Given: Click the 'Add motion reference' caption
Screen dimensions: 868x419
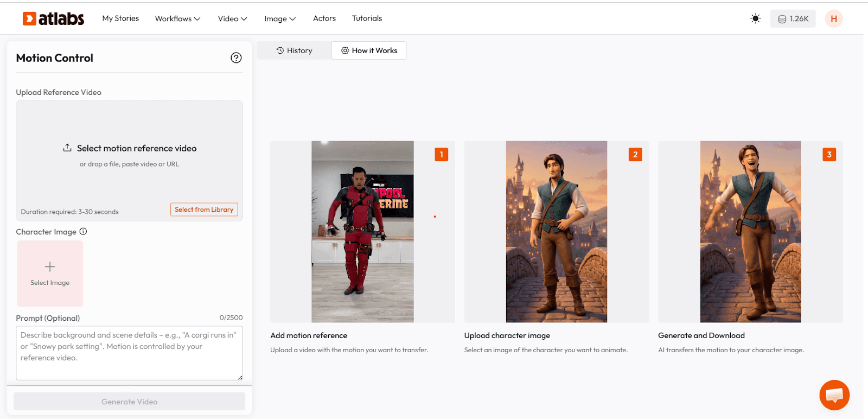Looking at the screenshot, I should (309, 335).
